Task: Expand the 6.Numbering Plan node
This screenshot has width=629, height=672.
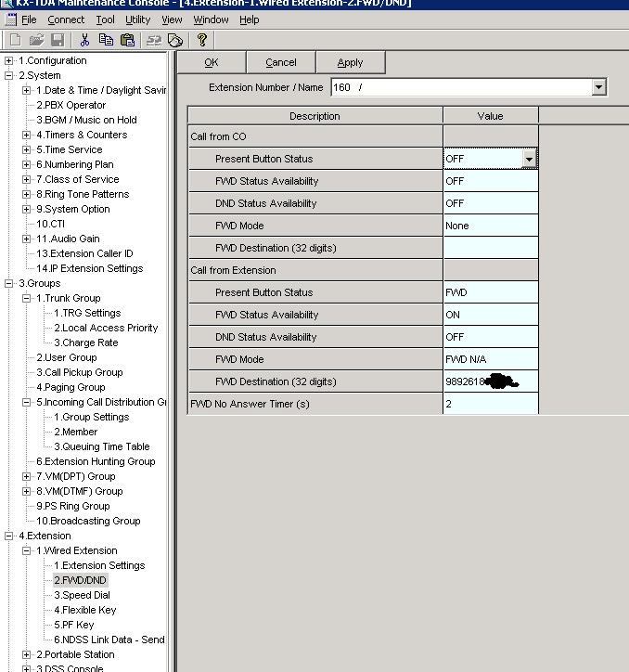Action: tap(27, 164)
